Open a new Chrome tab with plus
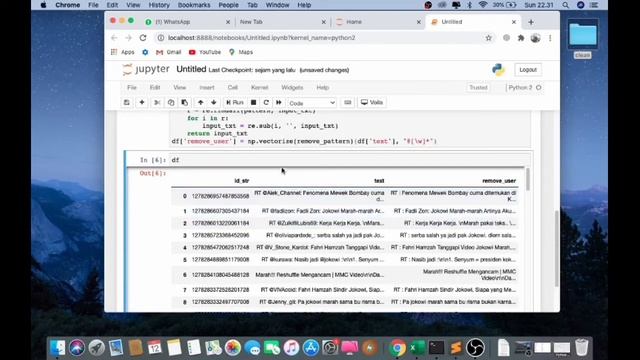Viewport: 640px width, 360px height. click(531, 22)
